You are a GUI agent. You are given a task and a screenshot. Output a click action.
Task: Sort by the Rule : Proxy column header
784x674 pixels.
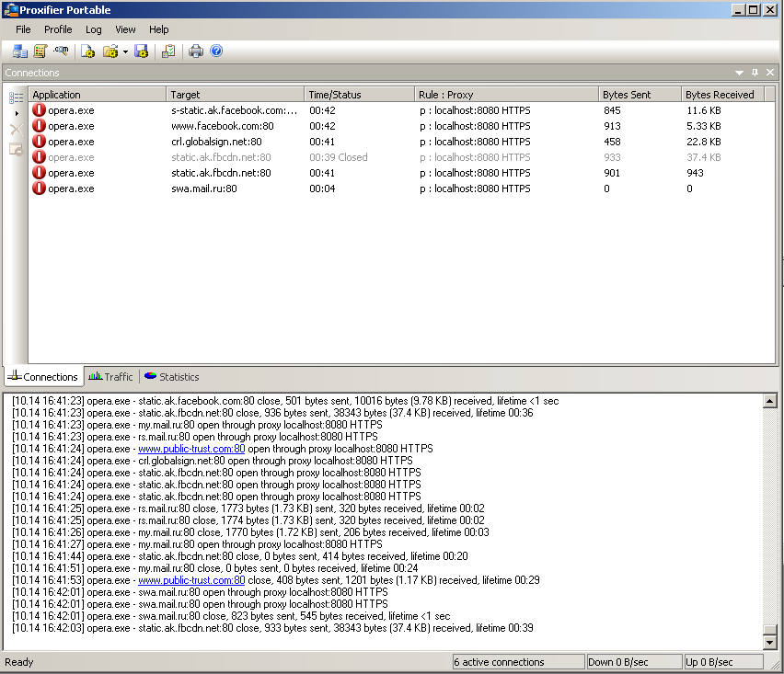(506, 95)
